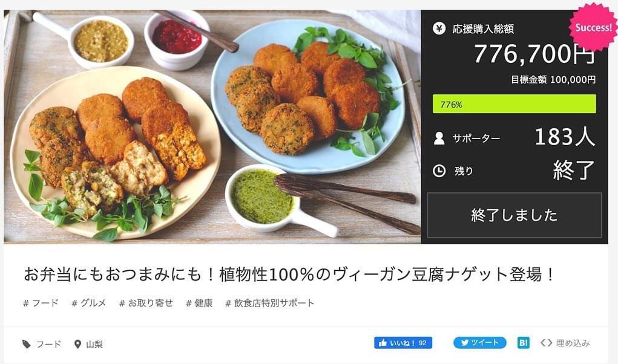Screen dimensions: 618x364
Task: Like the project with いいね! button
Action: point(403,343)
